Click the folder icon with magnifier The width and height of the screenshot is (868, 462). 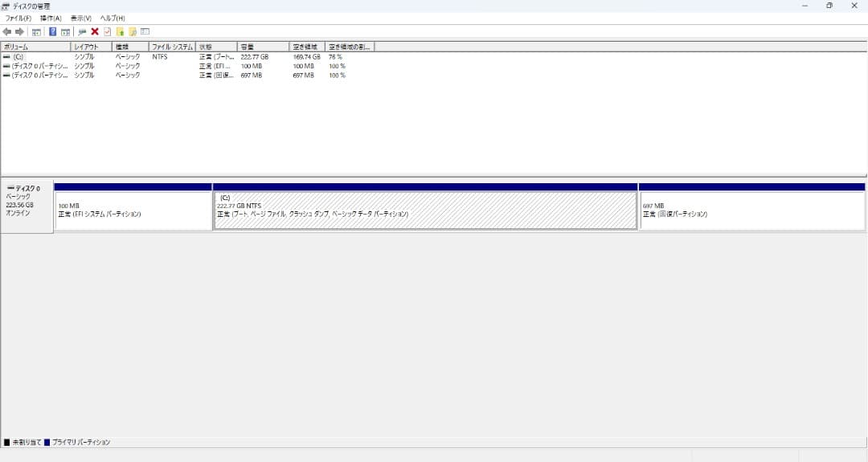tap(133, 32)
